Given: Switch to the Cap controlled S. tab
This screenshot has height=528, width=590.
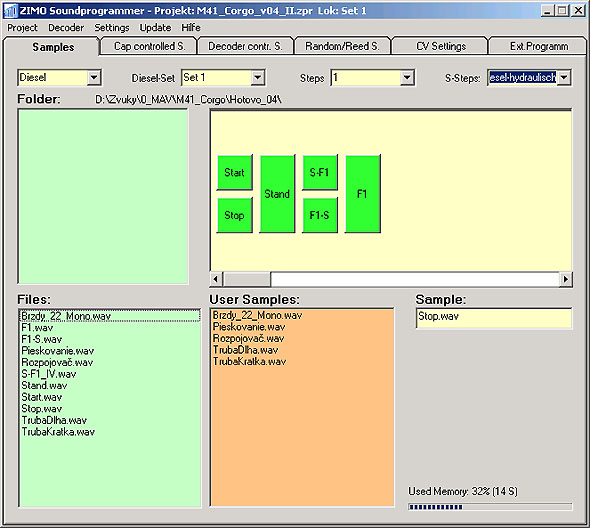Looking at the screenshot, I should click(149, 46).
